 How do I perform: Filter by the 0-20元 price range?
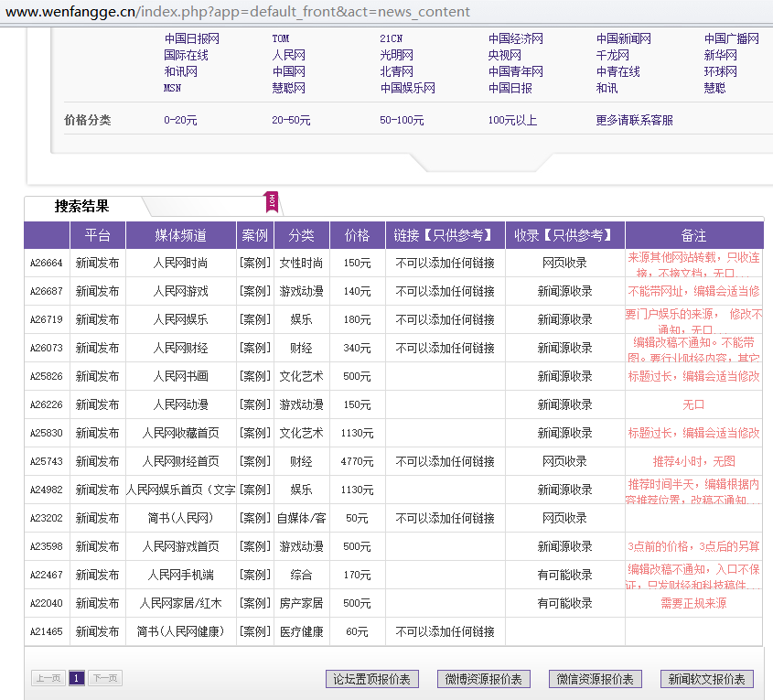coord(180,120)
